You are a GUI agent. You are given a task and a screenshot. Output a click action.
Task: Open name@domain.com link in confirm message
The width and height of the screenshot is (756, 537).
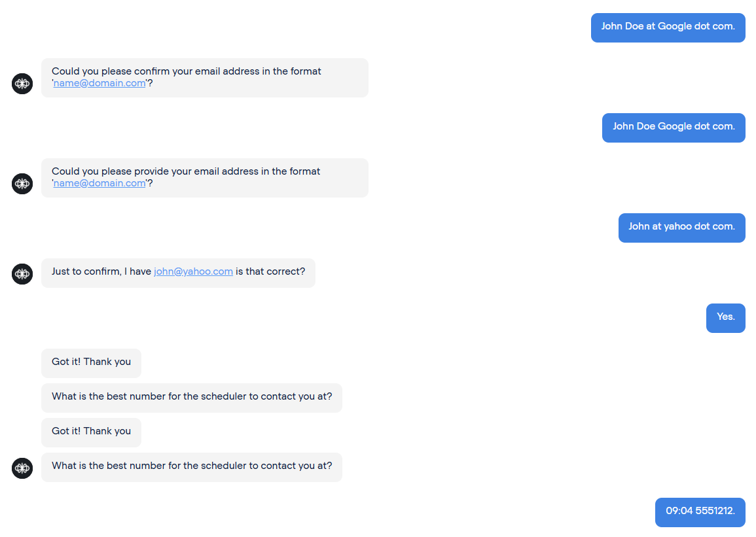point(99,83)
